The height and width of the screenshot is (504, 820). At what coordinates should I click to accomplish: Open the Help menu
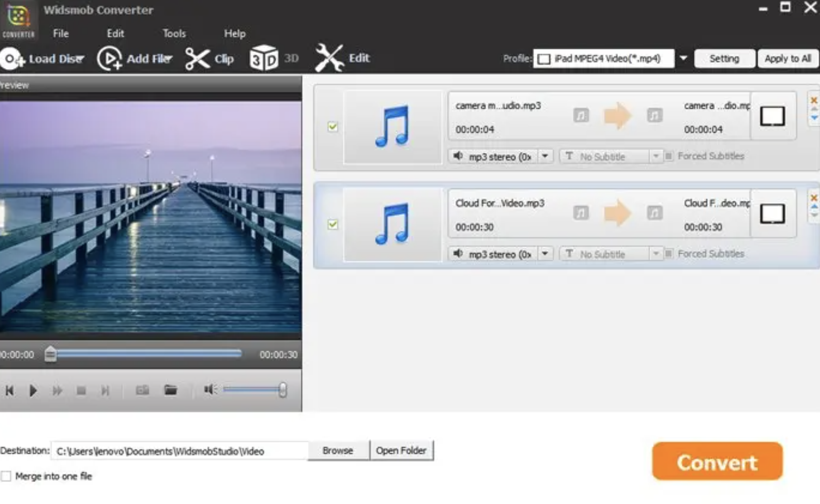[235, 33]
